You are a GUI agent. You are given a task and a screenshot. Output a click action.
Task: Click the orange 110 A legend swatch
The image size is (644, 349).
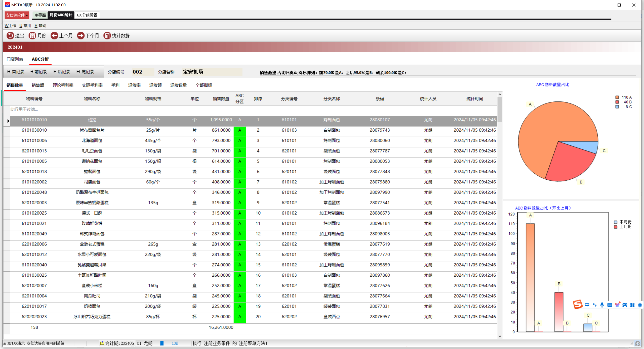click(617, 97)
